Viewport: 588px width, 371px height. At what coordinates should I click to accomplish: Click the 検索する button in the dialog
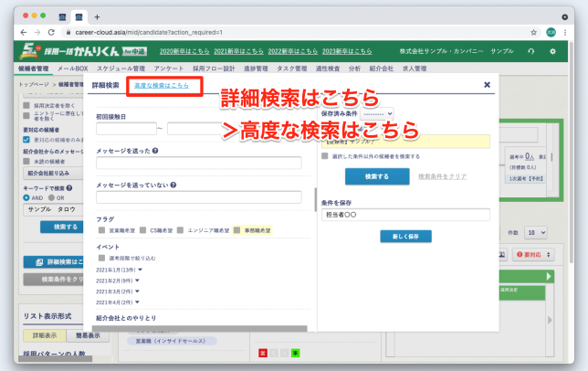coord(377,176)
